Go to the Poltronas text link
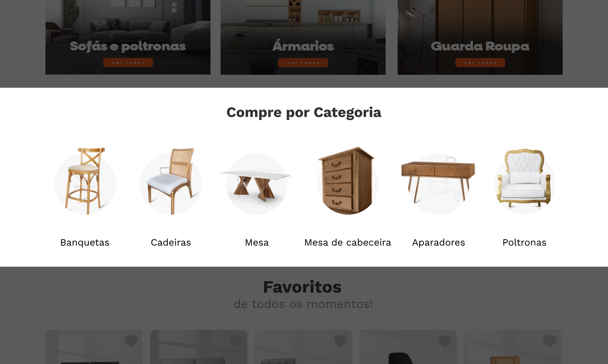The width and height of the screenshot is (608, 364). pos(524,243)
